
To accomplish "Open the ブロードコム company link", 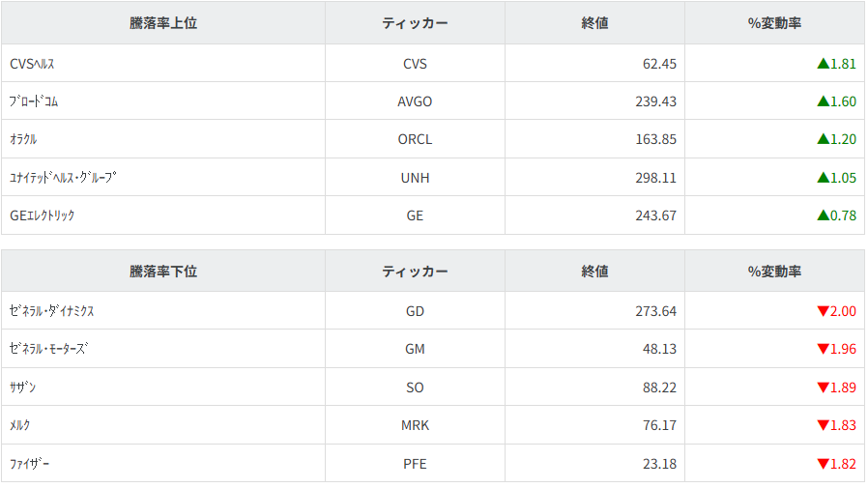I will (34, 101).
